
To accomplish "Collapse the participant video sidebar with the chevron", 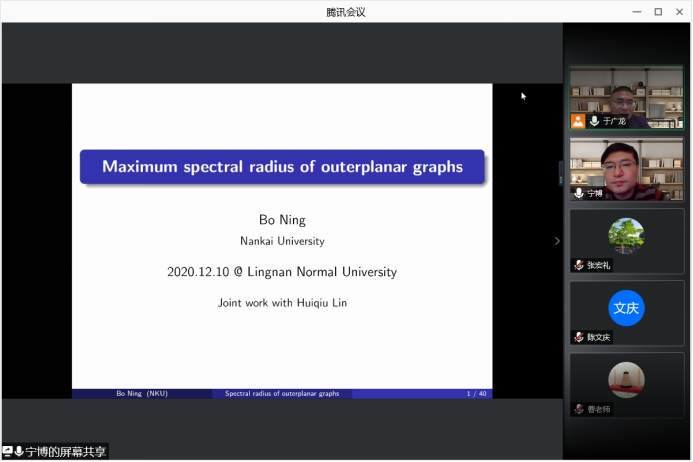I will 557,240.
